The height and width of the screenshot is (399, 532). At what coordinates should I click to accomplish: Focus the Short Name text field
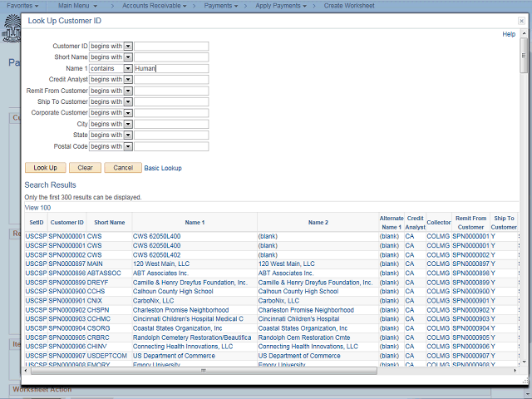pyautogui.click(x=171, y=57)
